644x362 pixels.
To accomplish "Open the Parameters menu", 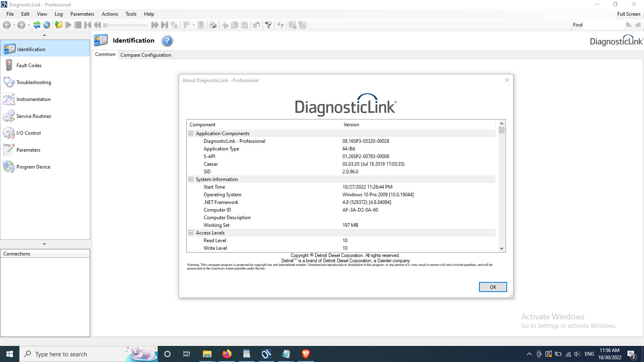I will click(82, 14).
